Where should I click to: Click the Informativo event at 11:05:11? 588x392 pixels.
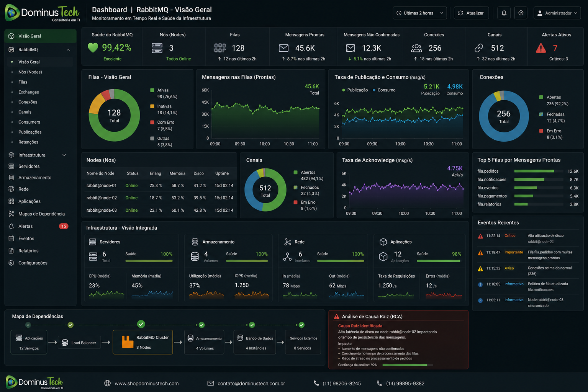(528, 302)
